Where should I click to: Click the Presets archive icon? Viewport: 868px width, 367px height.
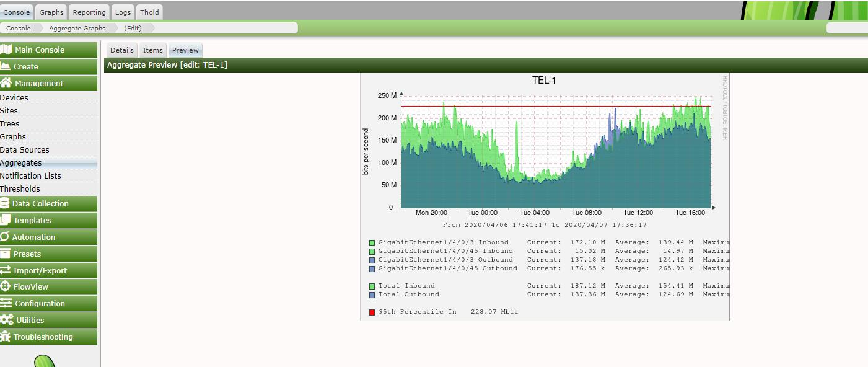click(x=6, y=253)
